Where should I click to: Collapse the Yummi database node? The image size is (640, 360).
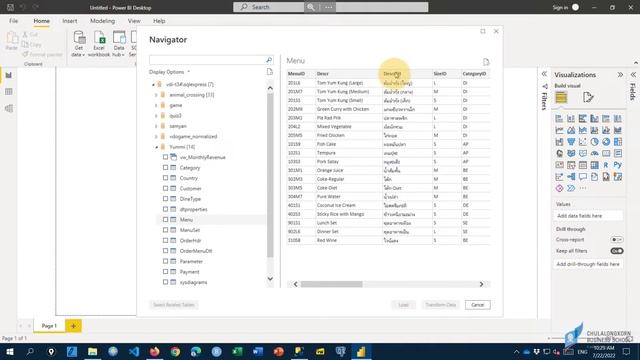tap(156, 147)
